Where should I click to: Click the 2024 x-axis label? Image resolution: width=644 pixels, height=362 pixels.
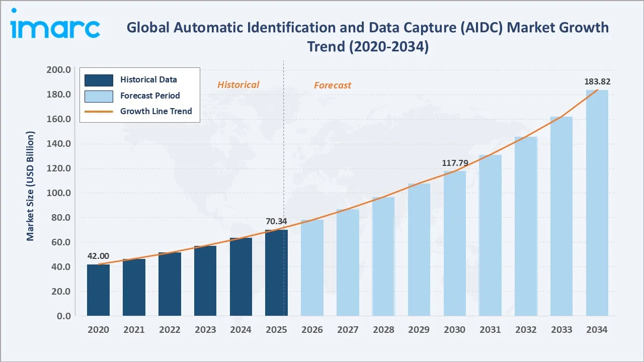(x=241, y=330)
